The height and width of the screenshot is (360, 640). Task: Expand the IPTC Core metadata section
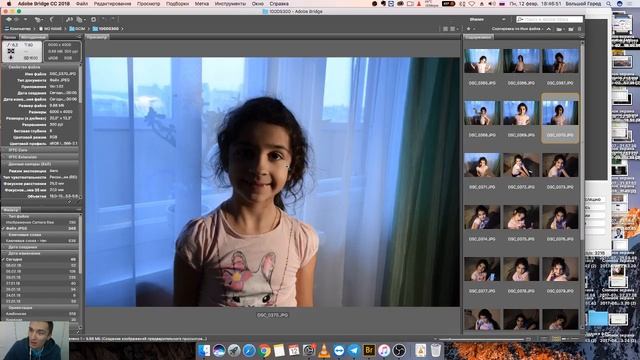(x=41, y=150)
